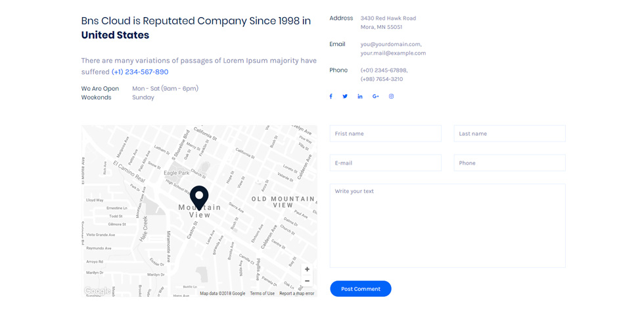Click Miramonte Ave label on map
This screenshot has height=310, width=644.
168,246
